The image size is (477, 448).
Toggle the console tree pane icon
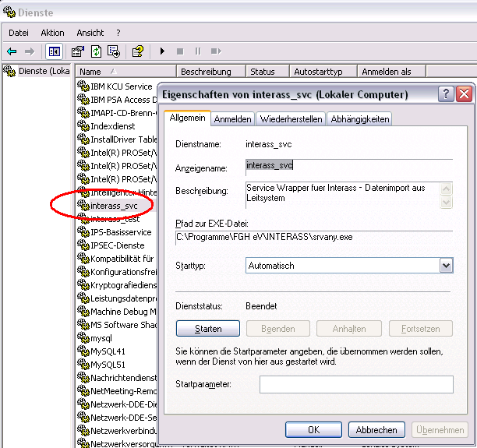[54, 51]
